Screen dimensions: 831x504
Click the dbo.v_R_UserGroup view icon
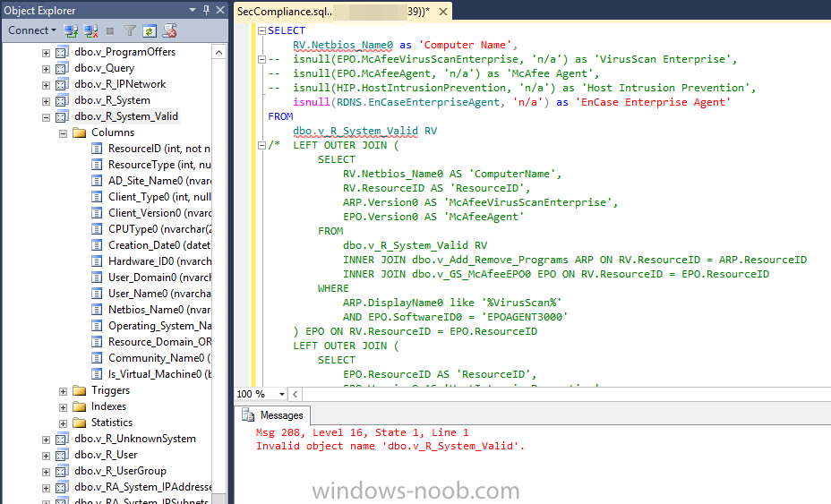click(62, 471)
